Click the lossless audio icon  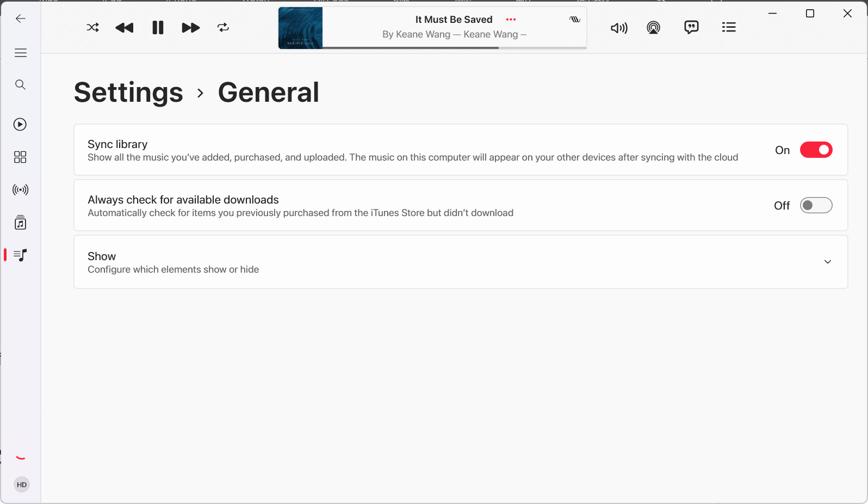pyautogui.click(x=575, y=20)
